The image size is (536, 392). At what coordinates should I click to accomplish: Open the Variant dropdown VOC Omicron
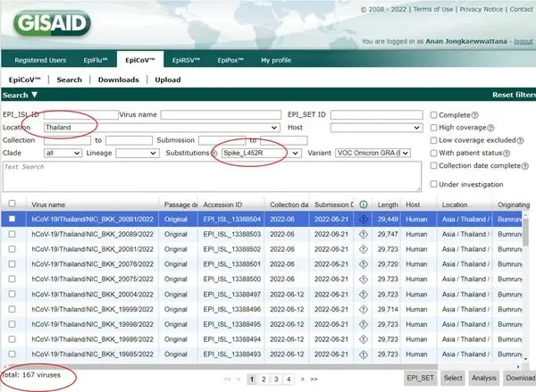pyautogui.click(x=373, y=153)
